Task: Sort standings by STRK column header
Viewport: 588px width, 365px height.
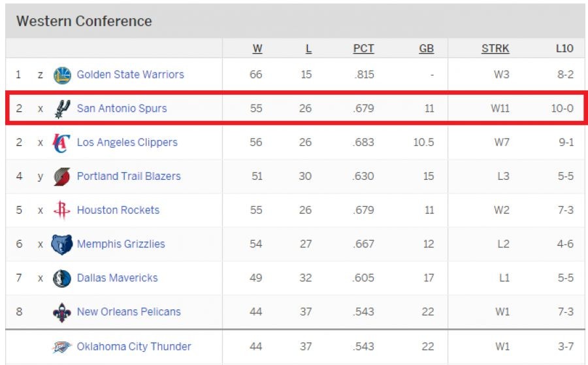Action: click(x=495, y=48)
